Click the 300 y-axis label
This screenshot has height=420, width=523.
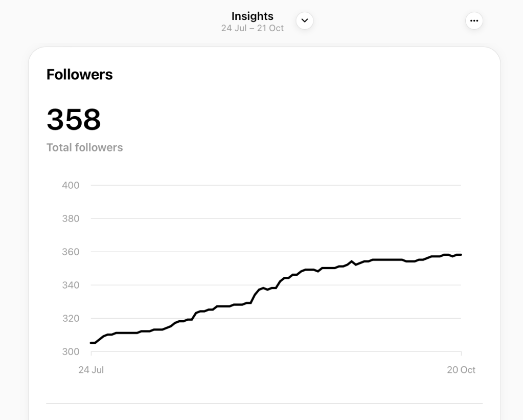pos(71,351)
